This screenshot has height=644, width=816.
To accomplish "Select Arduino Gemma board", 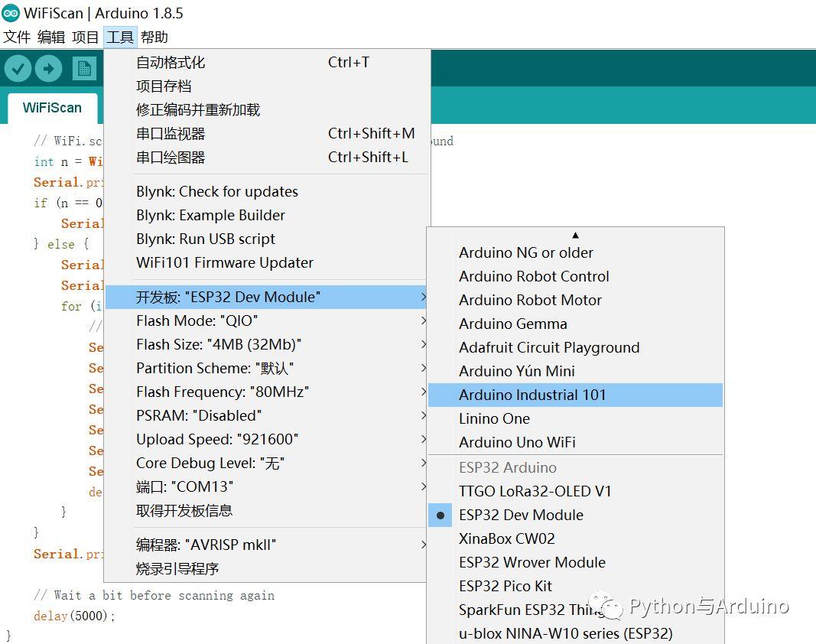I will [575, 324].
